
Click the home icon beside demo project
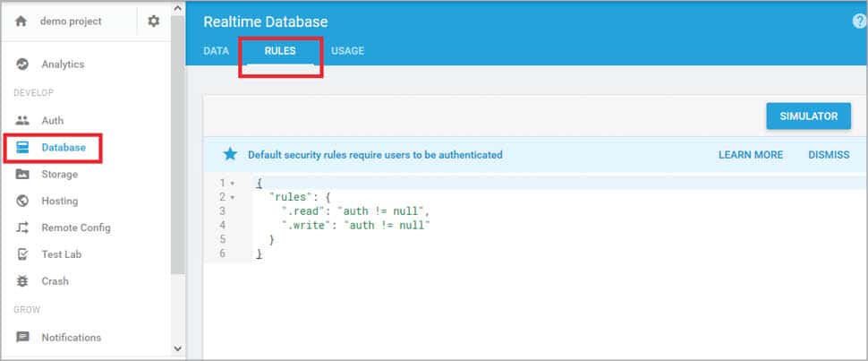pyautogui.click(x=22, y=21)
